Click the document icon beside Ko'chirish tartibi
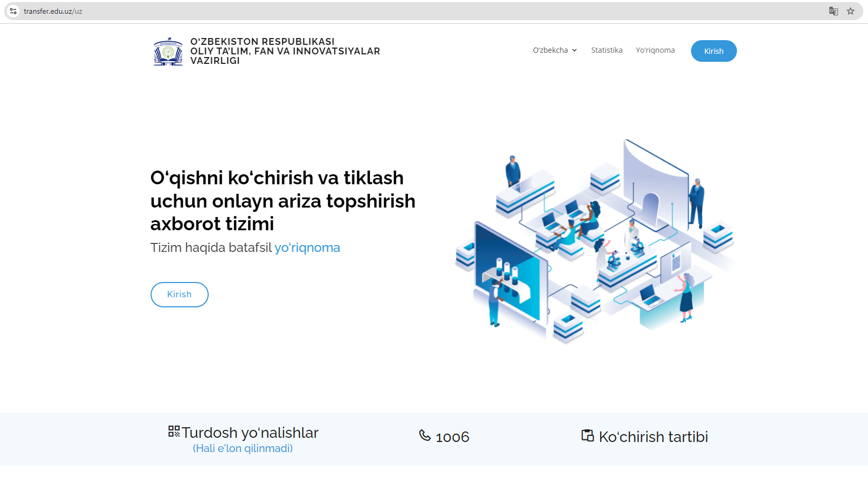Screen dimensions: 868x489 [587, 436]
